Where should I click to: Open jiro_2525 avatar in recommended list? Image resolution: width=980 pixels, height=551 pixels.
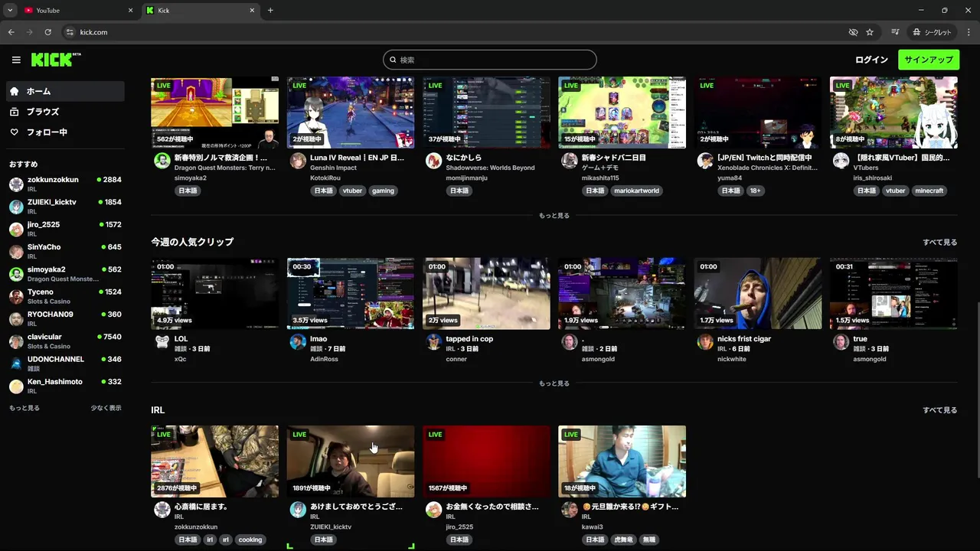coord(16,229)
